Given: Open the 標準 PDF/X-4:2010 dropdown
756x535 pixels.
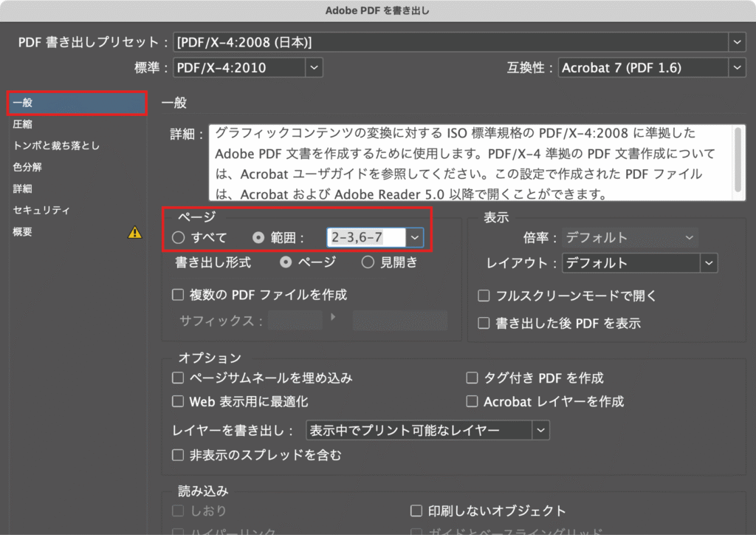Looking at the screenshot, I should point(248,67).
